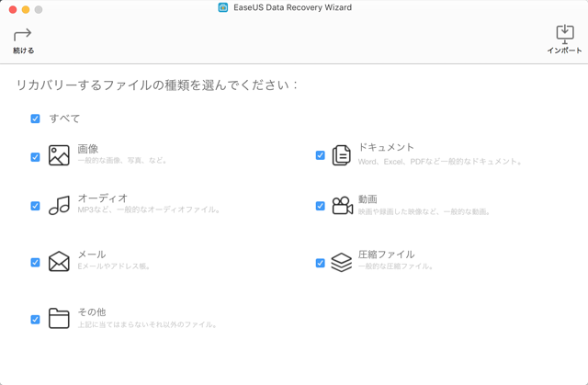Click description 上記に当てはまらないそれ以外のファイル。

coord(148,324)
